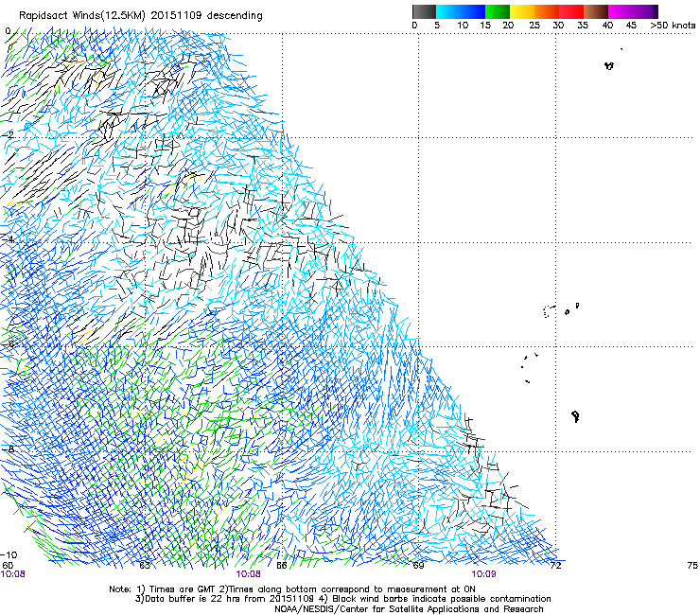Click the '-8' latitude axis label
The width and height of the screenshot is (700, 615).
click(x=9, y=448)
